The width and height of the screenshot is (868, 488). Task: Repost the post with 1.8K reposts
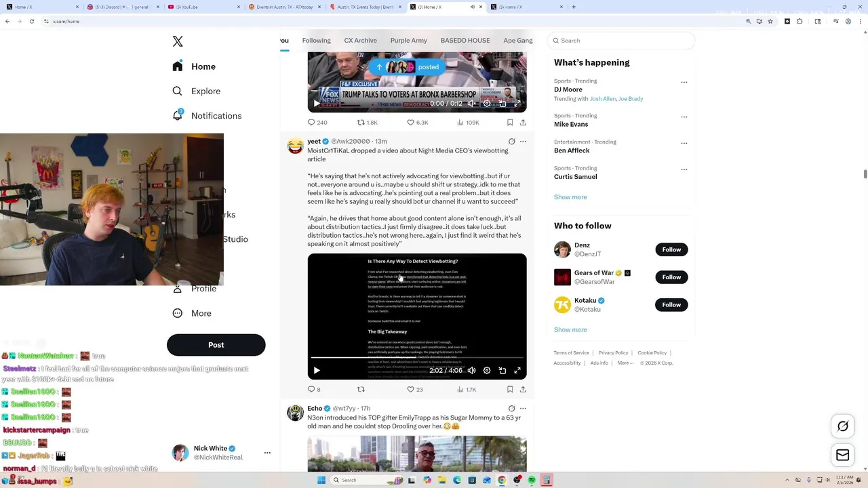(368, 123)
